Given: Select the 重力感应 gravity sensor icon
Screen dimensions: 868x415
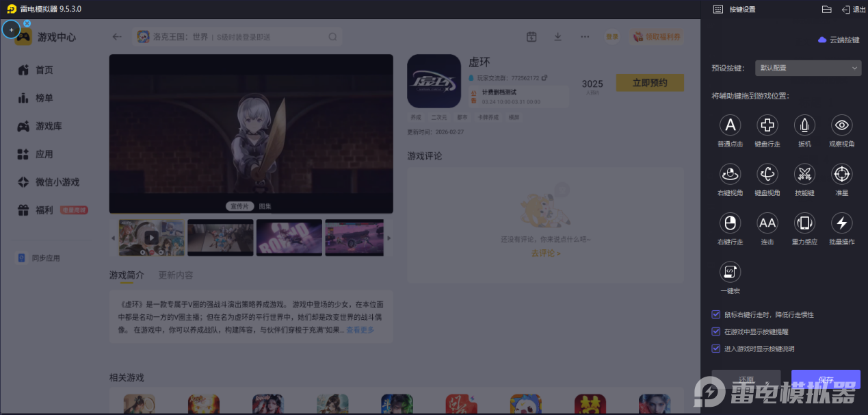Looking at the screenshot, I should pos(804,223).
